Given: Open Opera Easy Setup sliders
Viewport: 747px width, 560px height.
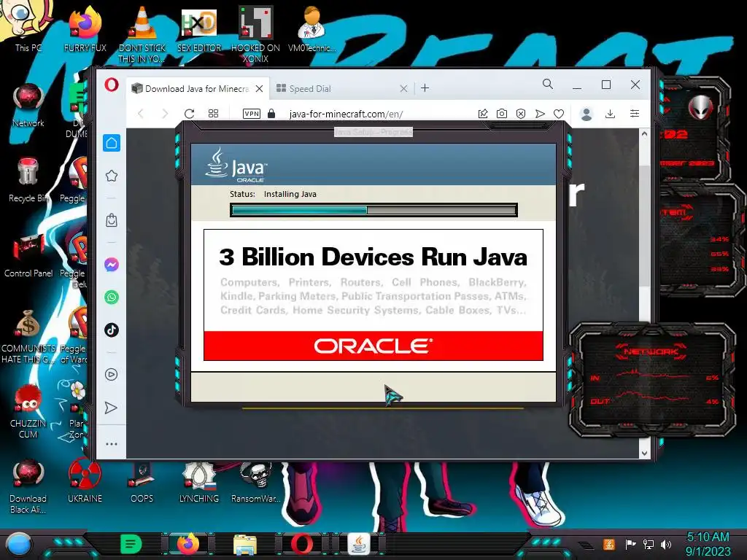Looking at the screenshot, I should tap(635, 113).
